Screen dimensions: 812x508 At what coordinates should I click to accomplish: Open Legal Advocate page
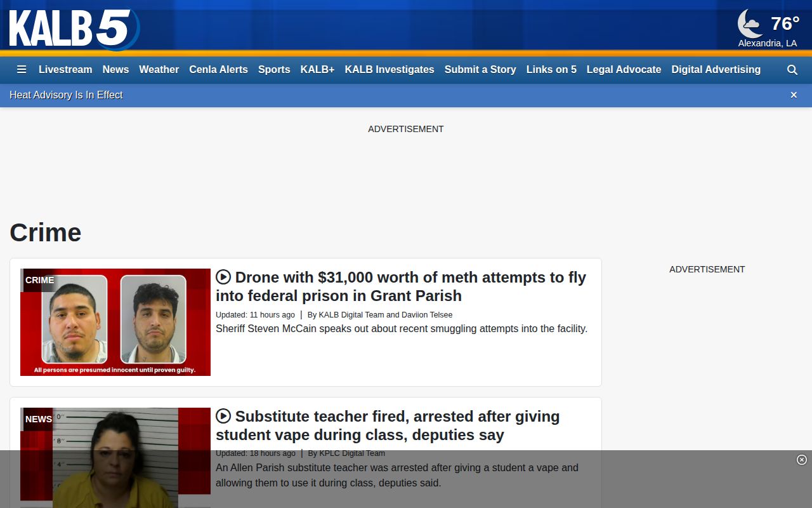624,70
